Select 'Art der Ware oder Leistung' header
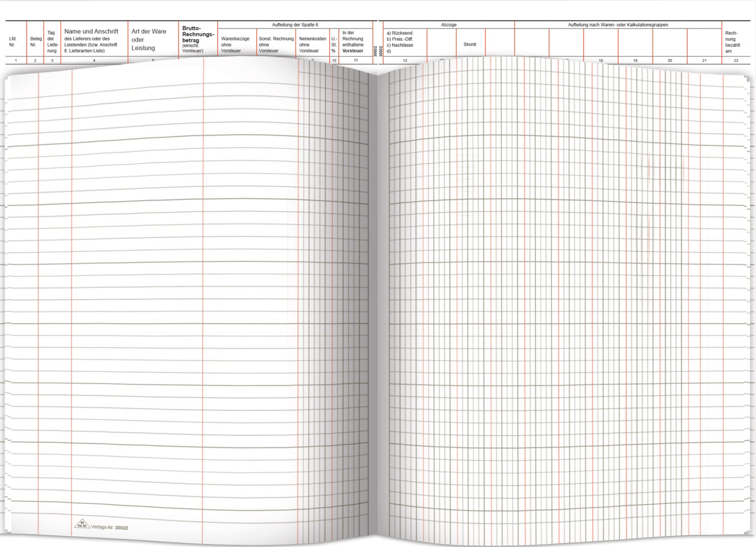Image resolution: width=756 pixels, height=547 pixels. pos(149,40)
